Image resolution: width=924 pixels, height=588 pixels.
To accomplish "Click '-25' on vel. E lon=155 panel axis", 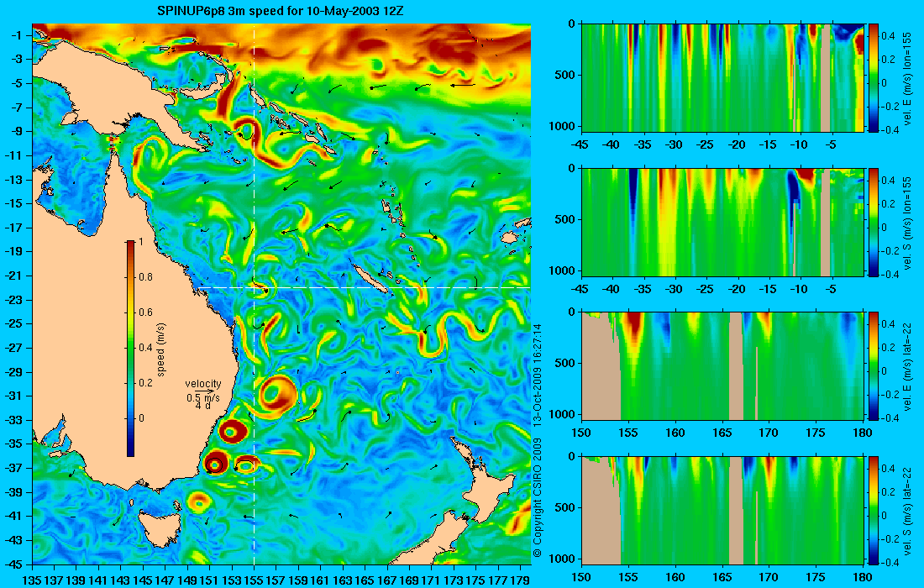I will coord(706,145).
